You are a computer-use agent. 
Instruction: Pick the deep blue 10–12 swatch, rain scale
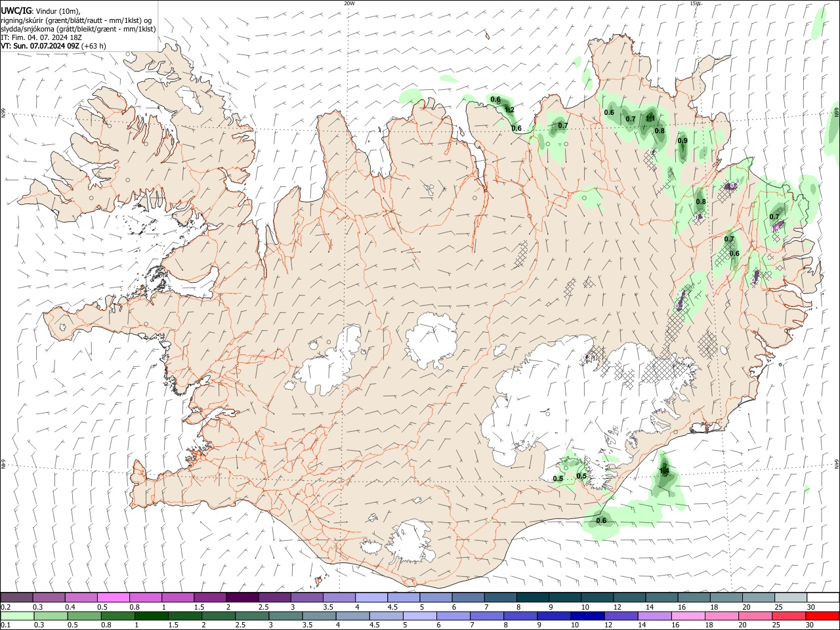click(x=587, y=616)
